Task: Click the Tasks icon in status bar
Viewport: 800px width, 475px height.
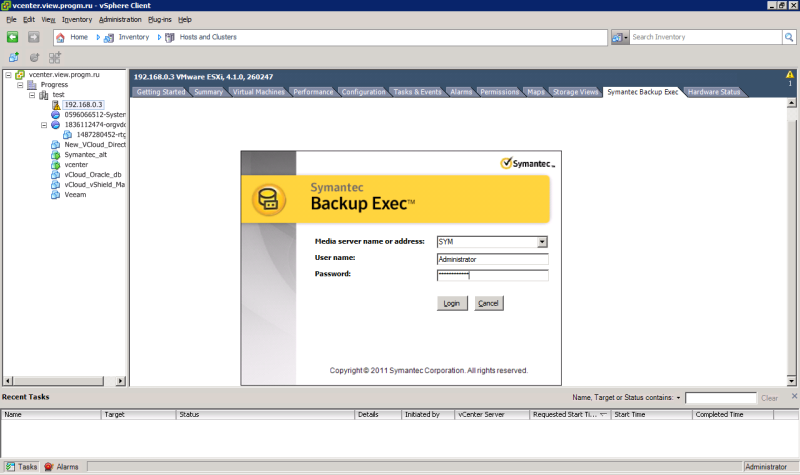Action: tap(10, 466)
